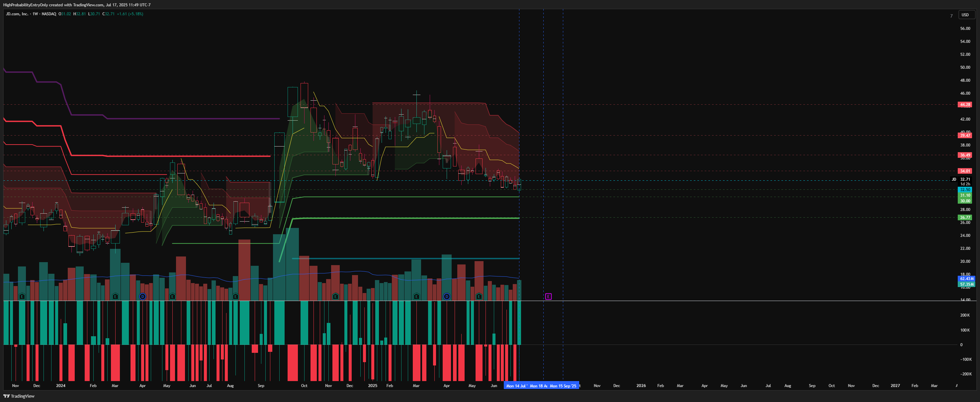Select the 44.28 red price label
The width and height of the screenshot is (980, 402).
click(965, 104)
